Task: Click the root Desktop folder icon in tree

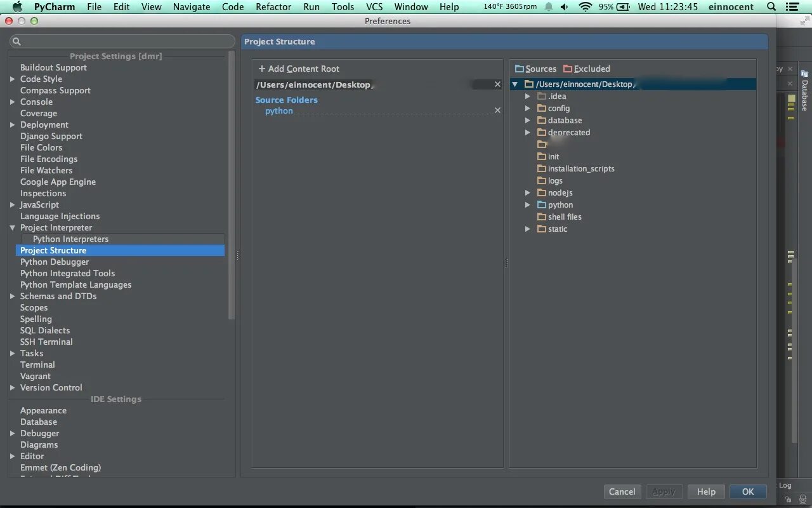Action: (529, 84)
